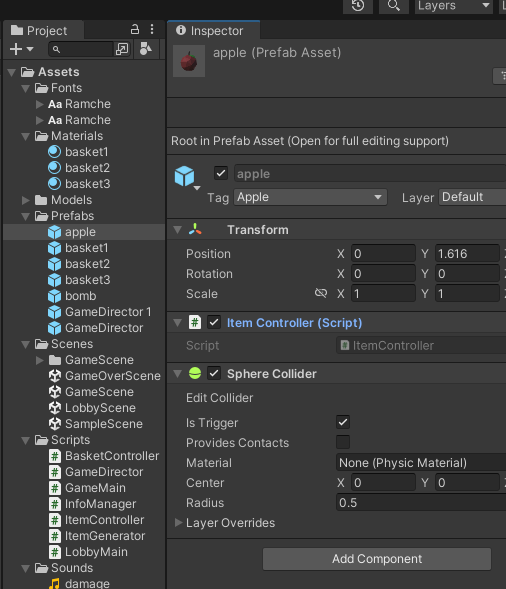
Task: Expand the second Ramche font asset
Action: point(39,120)
